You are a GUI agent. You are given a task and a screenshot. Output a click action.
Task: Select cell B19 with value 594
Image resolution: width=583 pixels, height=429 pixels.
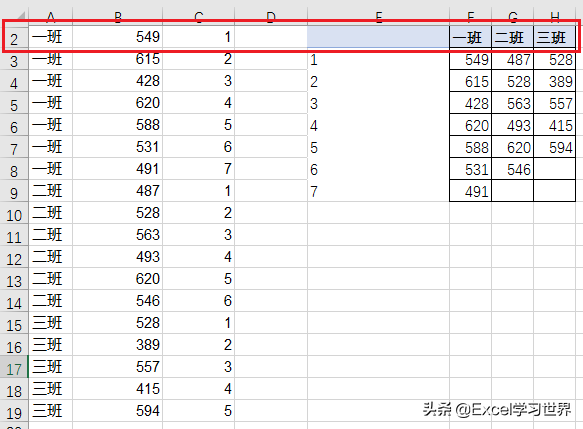117,411
